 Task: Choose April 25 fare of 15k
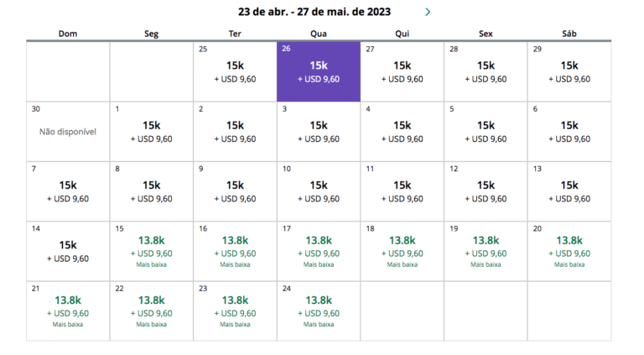coord(235,71)
